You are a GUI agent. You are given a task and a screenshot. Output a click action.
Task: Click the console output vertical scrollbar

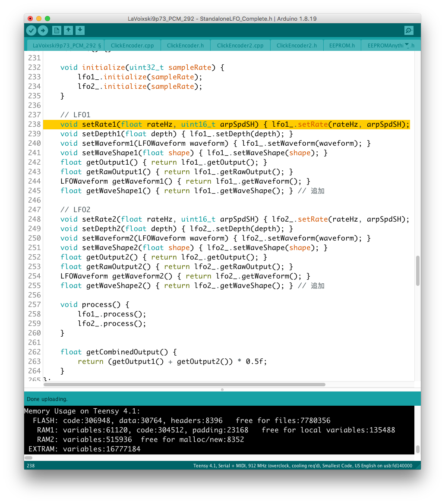[x=417, y=449]
